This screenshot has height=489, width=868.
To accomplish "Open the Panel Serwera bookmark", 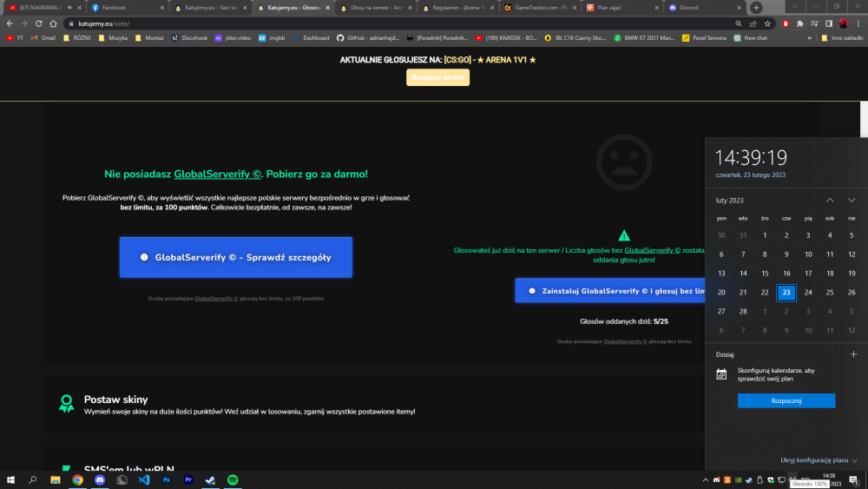I will click(x=704, y=38).
